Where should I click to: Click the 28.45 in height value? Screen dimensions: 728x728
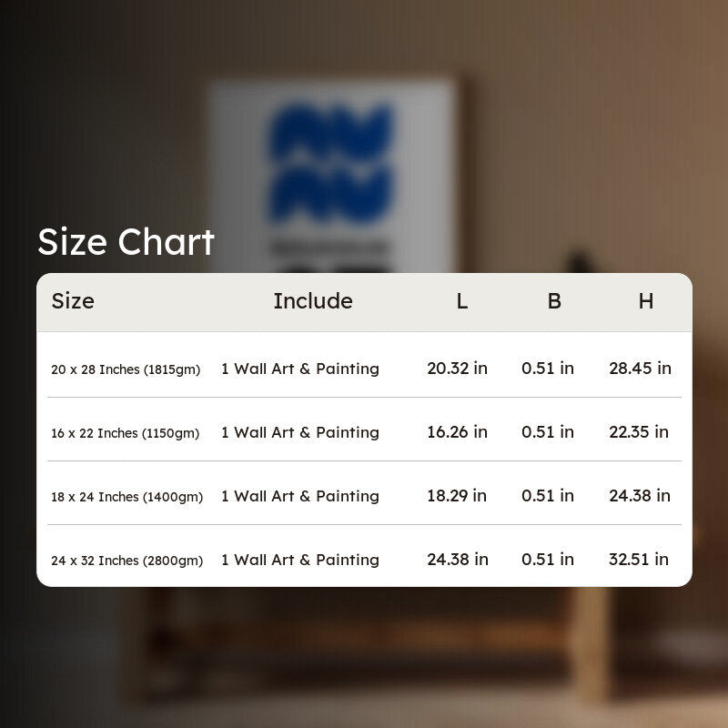pyautogui.click(x=641, y=369)
